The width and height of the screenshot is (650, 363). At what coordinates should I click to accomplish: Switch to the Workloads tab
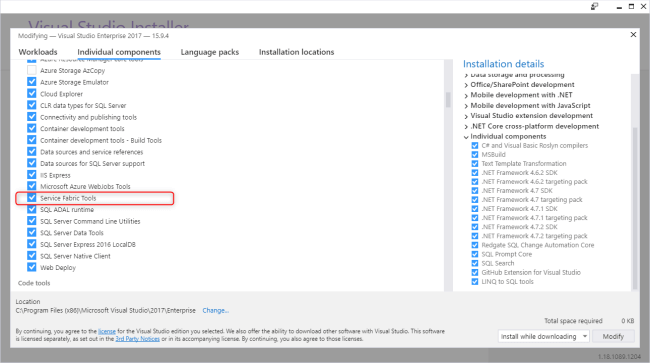(38, 52)
